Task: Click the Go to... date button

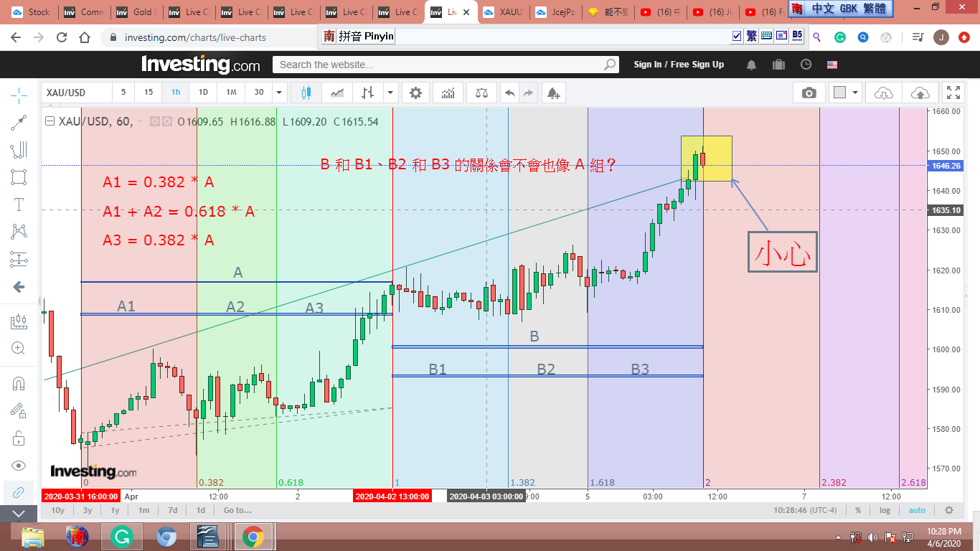Action: coord(237,510)
